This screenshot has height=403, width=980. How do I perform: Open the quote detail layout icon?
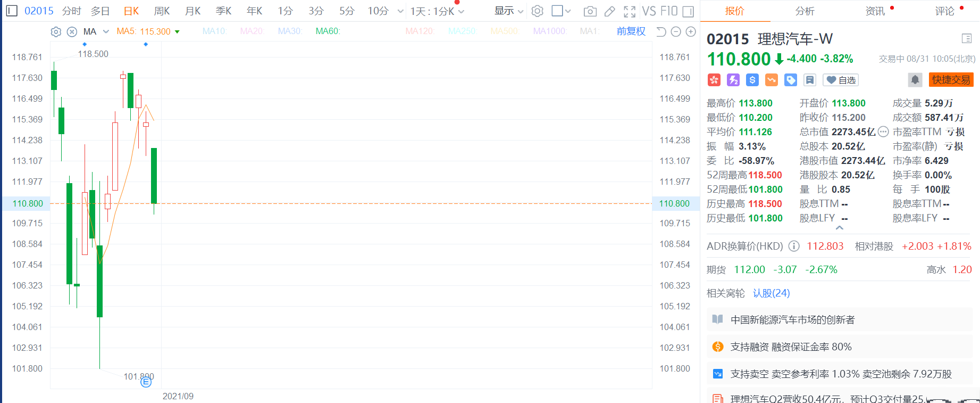967,38
